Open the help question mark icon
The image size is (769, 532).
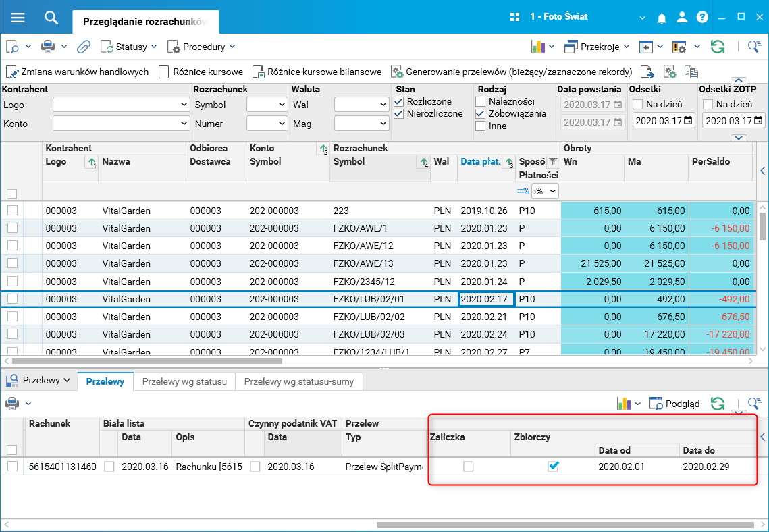tap(702, 17)
